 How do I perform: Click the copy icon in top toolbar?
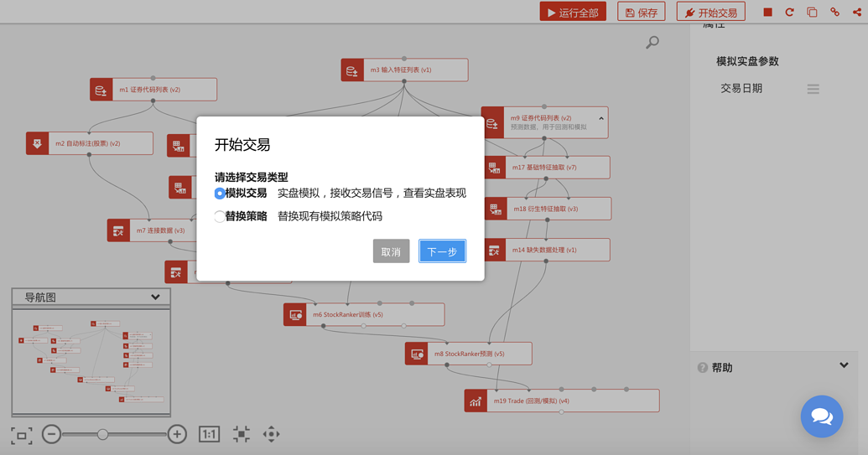812,13
